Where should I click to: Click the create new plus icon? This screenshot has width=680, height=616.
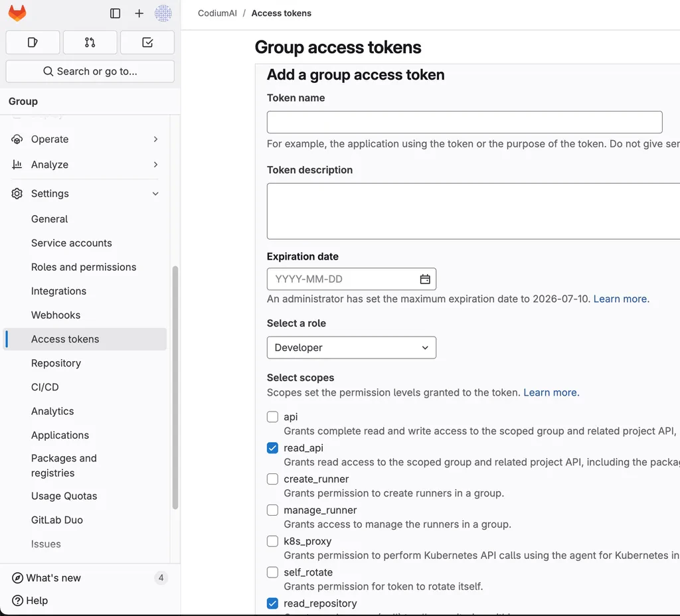[x=138, y=13]
